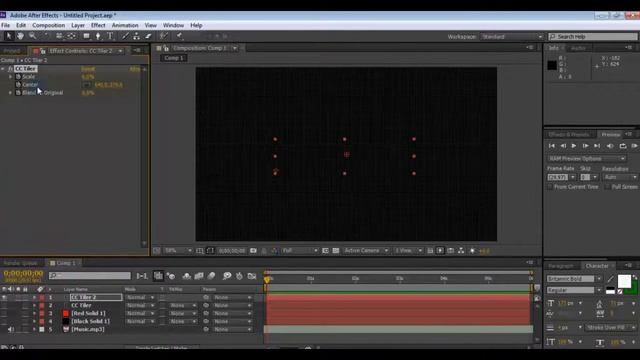The height and width of the screenshot is (360, 640).
Task: Click the Brainstorm icon in the timeline
Action: coord(227,276)
